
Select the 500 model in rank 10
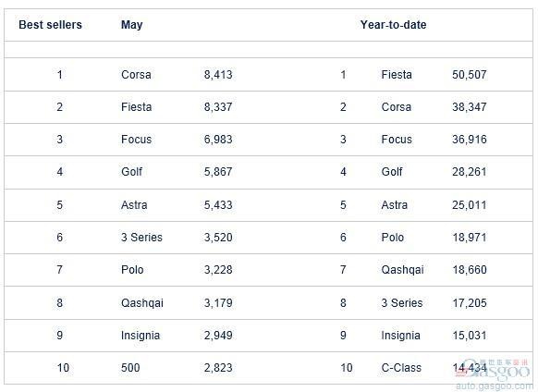point(130,368)
